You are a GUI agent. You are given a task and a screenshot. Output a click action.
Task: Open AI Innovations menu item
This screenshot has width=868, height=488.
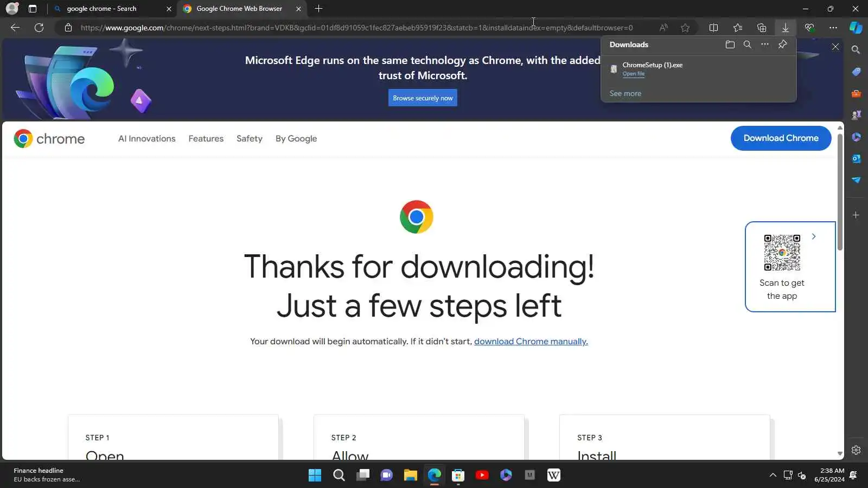[146, 139]
